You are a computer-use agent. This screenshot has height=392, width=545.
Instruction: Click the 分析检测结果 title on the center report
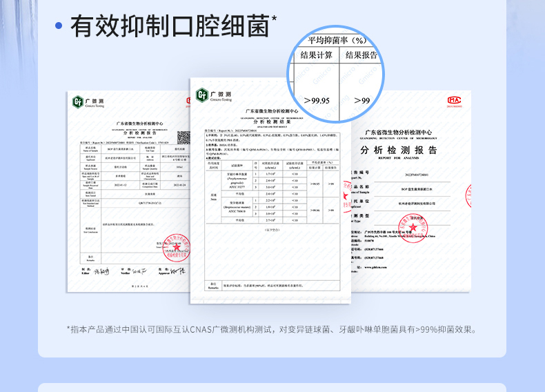[x=272, y=121]
